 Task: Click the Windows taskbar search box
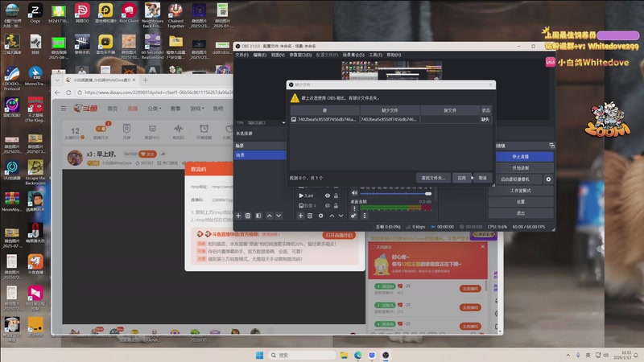(x=303, y=355)
